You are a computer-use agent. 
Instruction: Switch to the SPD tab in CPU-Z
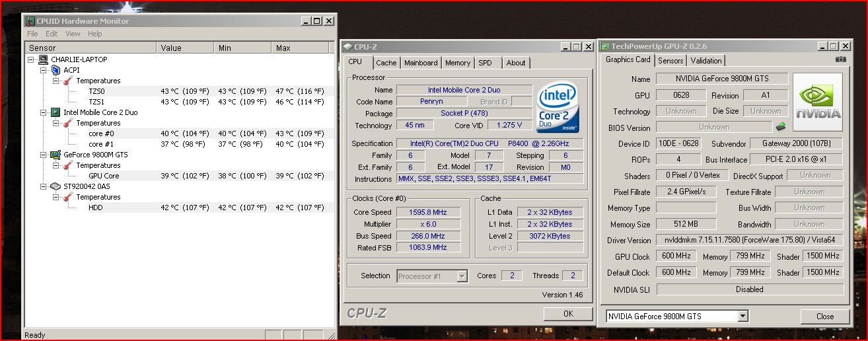point(485,63)
